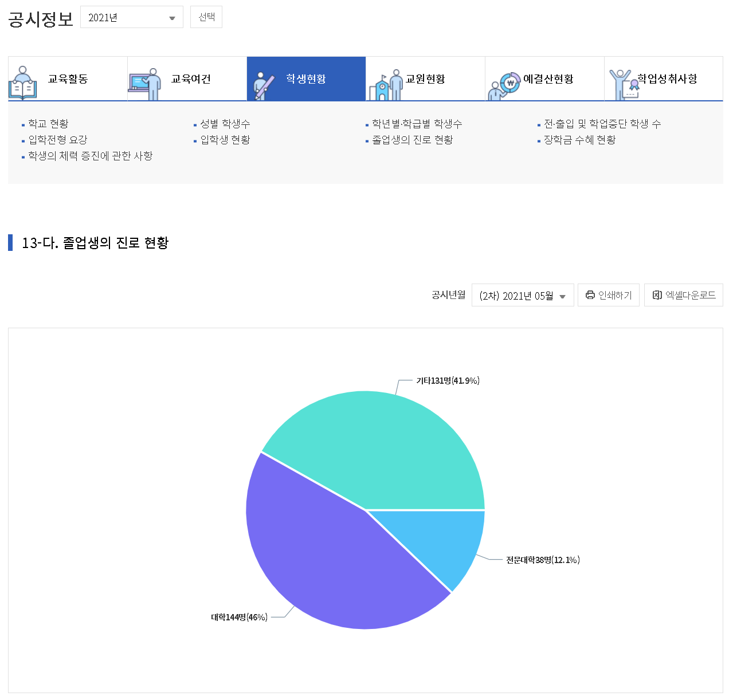The height and width of the screenshot is (700, 733).
Task: Open the 학교 현황 link
Action: coord(48,124)
